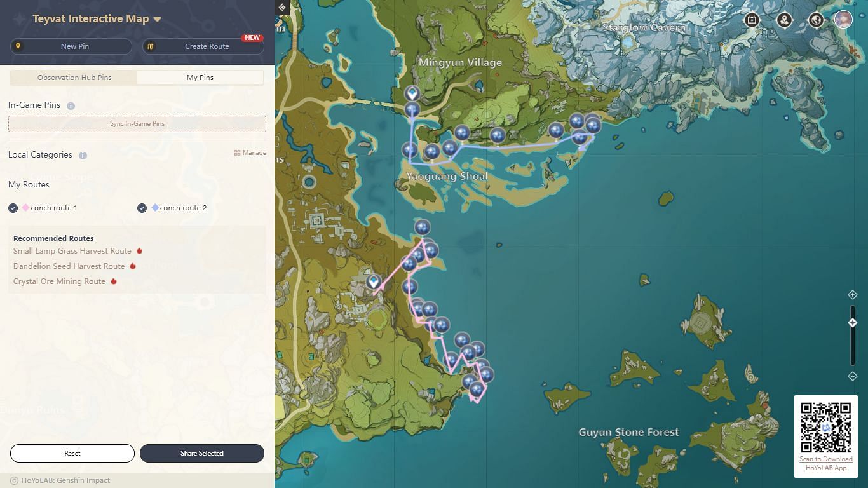Select the easternmost conch pin on the blue route
868x488 pixels.
click(593, 125)
